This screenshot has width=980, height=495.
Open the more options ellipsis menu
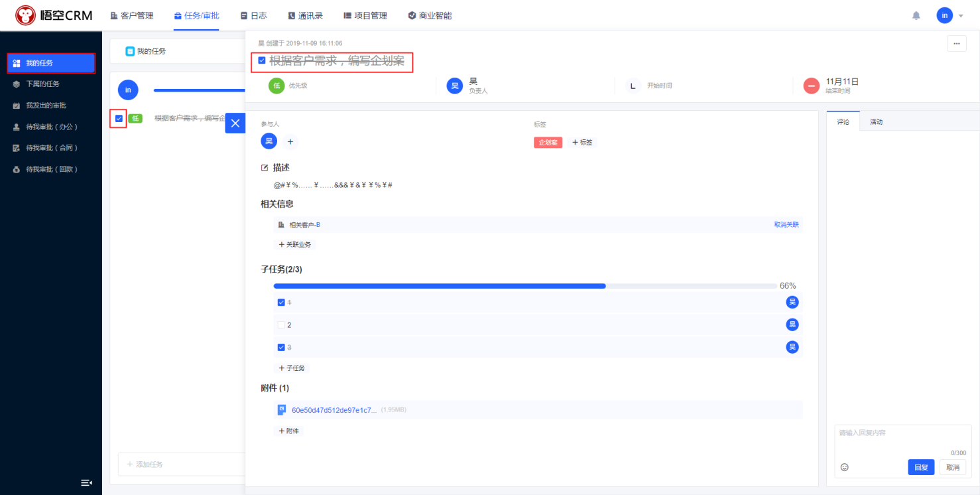(955, 43)
